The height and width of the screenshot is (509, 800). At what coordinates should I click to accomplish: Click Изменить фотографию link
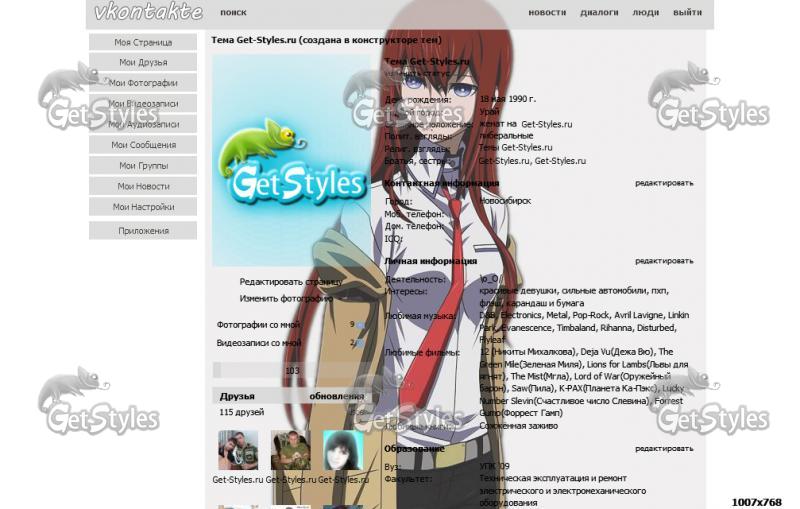click(286, 298)
